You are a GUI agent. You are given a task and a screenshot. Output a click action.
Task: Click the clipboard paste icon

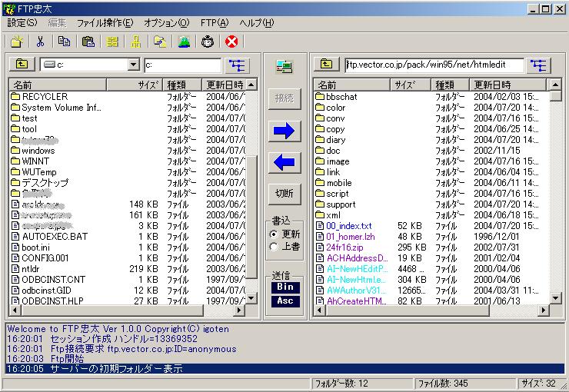[88, 42]
